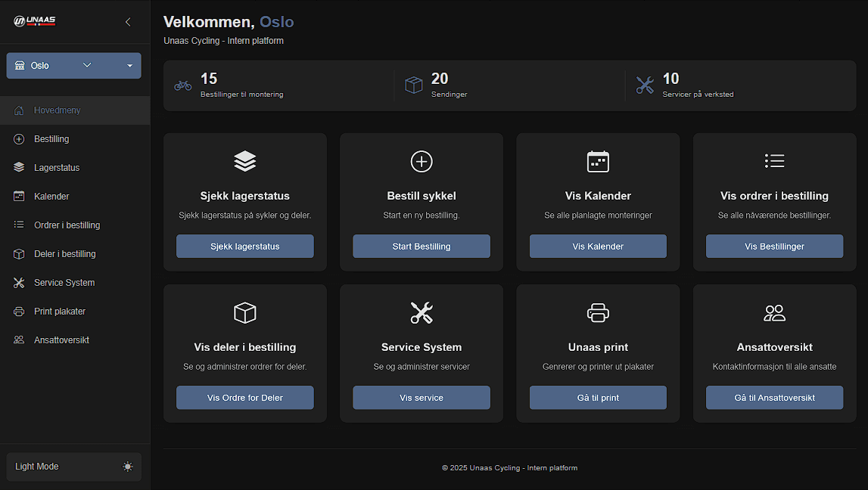Viewport: 868px width, 490px height.
Task: Click the people icon next to Ansattoversikt sidebar
Action: (19, 340)
